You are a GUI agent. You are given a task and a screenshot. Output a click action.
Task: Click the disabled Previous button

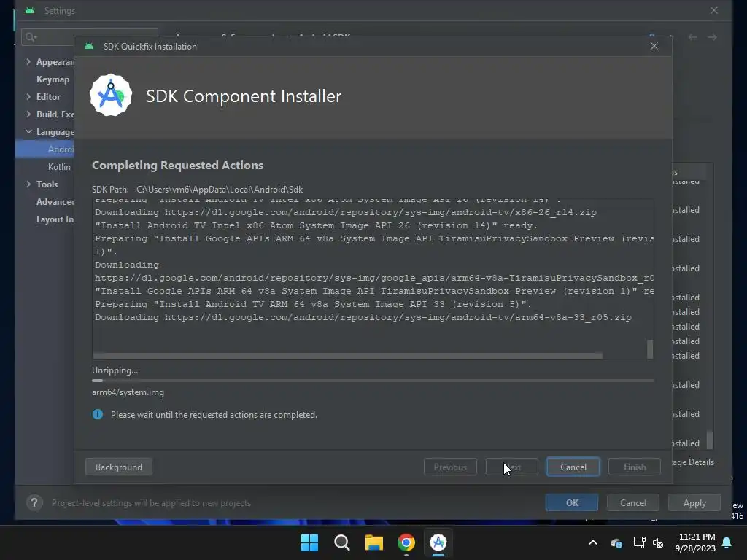450,467
